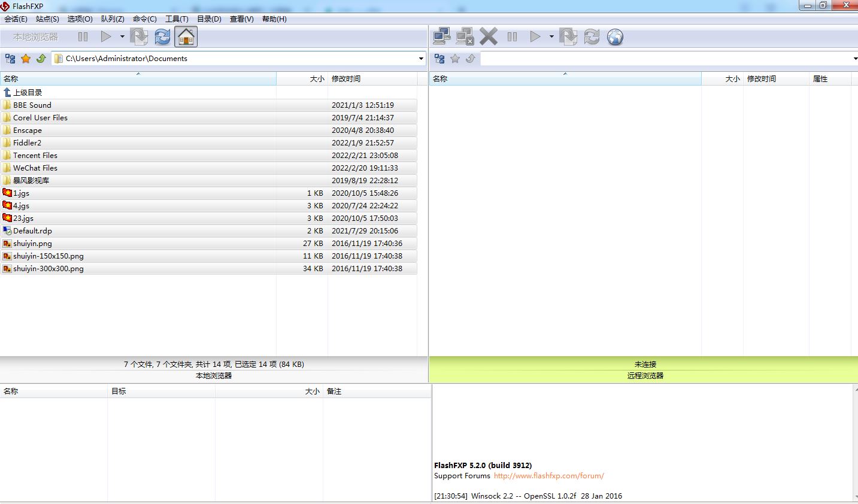
Task: Select the 1.jgs file
Action: click(x=208, y=193)
